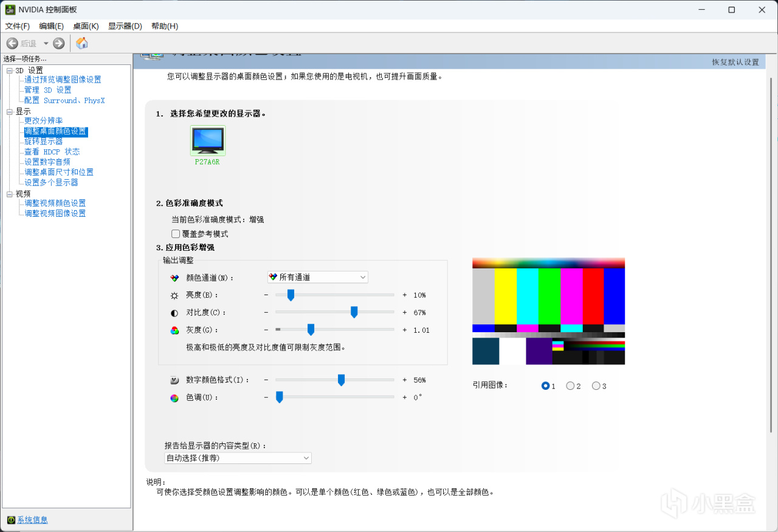
Task: Open 查看 HDCP 状态 page
Action: 52,152
